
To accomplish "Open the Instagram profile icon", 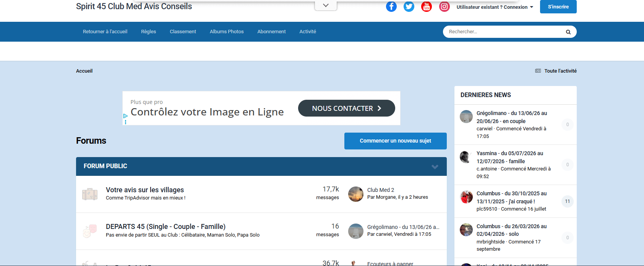I will pyautogui.click(x=444, y=6).
